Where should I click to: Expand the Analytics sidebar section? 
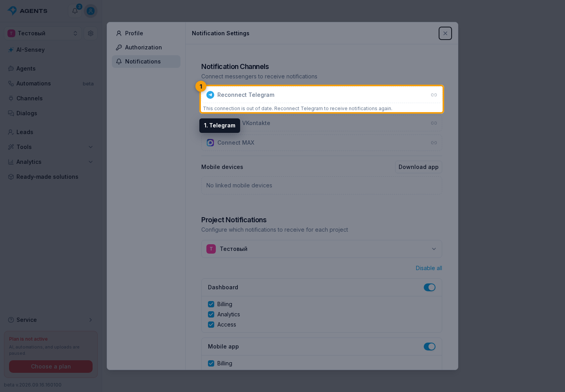(x=51, y=162)
